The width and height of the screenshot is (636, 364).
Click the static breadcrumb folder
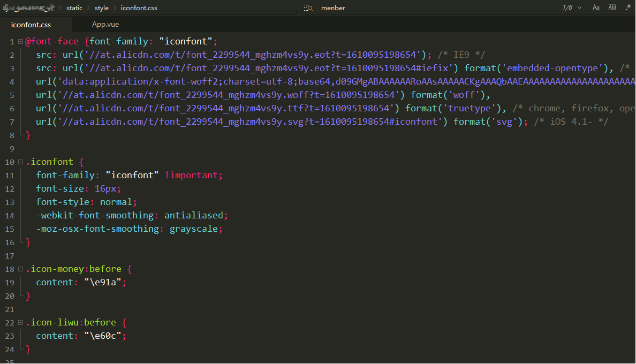tap(74, 7)
